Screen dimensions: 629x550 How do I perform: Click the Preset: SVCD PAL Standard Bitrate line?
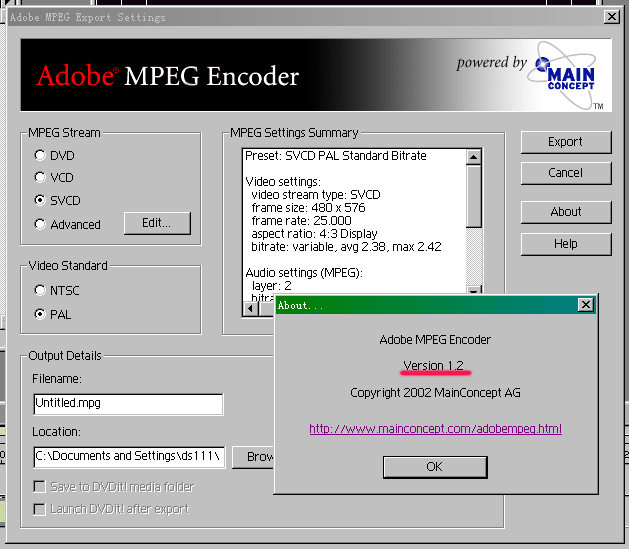(x=336, y=156)
